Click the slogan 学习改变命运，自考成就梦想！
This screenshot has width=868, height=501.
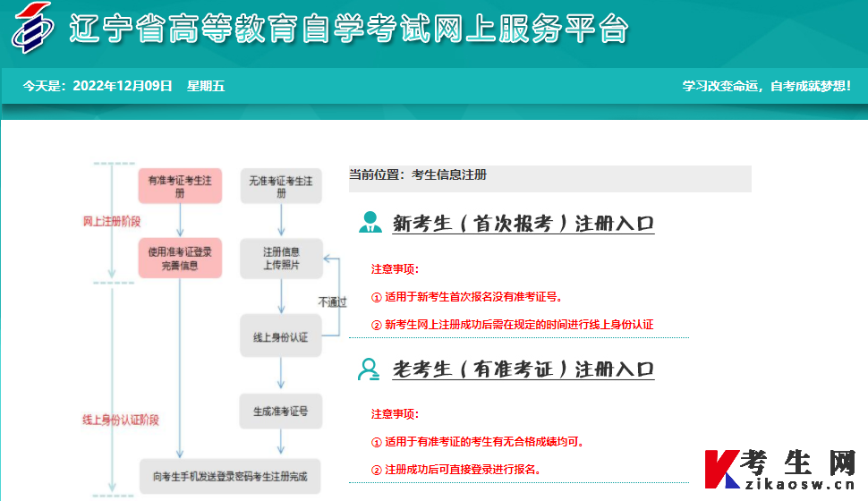click(767, 86)
